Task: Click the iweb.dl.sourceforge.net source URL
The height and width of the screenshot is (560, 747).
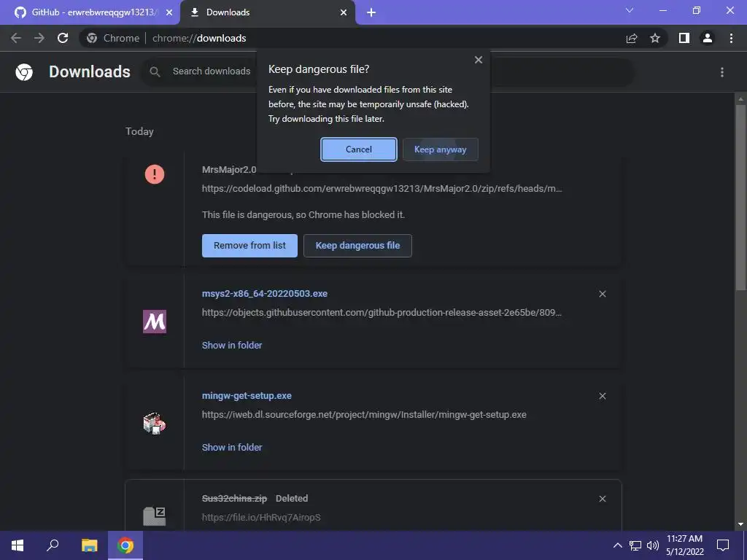Action: pos(364,415)
